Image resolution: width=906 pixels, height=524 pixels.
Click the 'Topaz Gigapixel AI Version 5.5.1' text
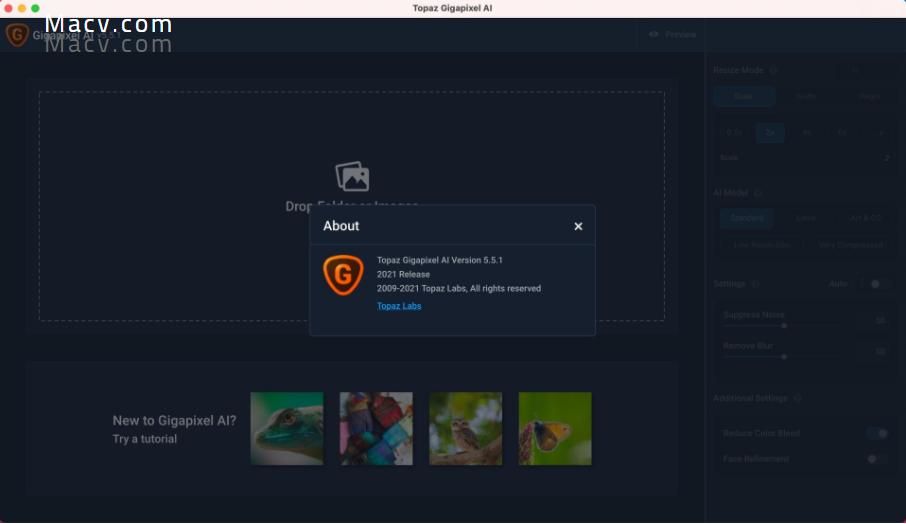[440, 261]
